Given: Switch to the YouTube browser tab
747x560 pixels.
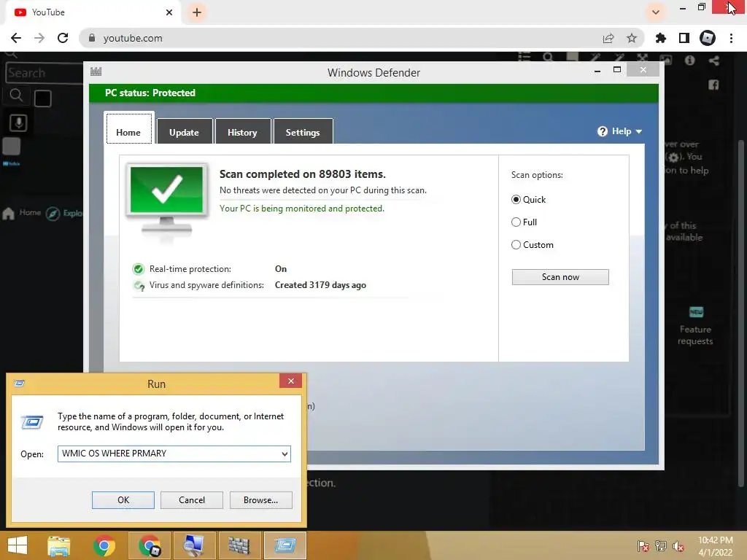Looking at the screenshot, I should [93, 12].
